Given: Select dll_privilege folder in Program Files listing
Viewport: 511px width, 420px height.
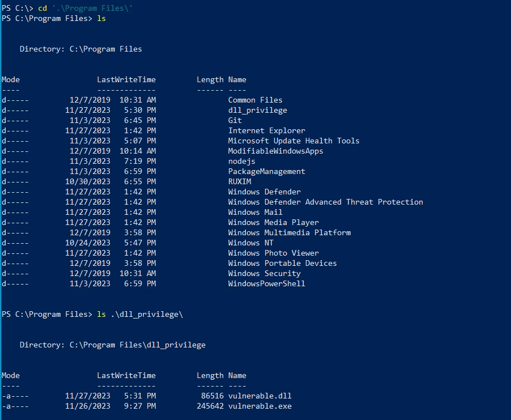Looking at the screenshot, I should tap(257, 110).
